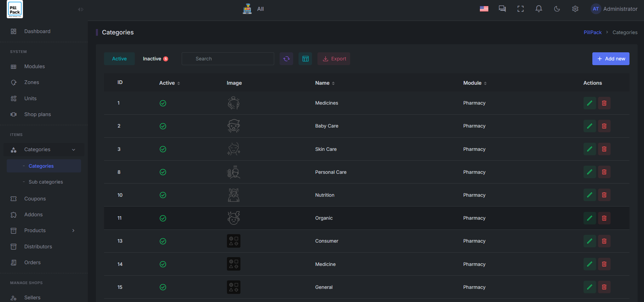644x302 pixels.
Task: Open the settings gear in header
Action: click(x=575, y=9)
